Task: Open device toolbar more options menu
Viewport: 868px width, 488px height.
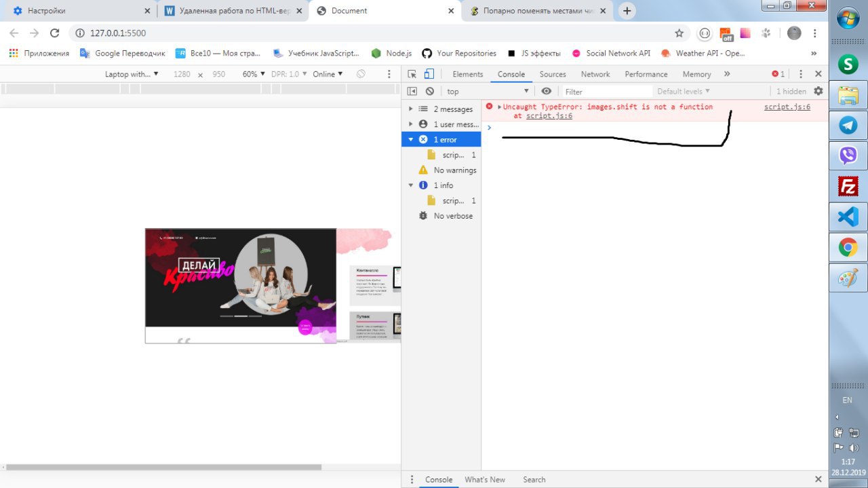Action: click(x=389, y=74)
